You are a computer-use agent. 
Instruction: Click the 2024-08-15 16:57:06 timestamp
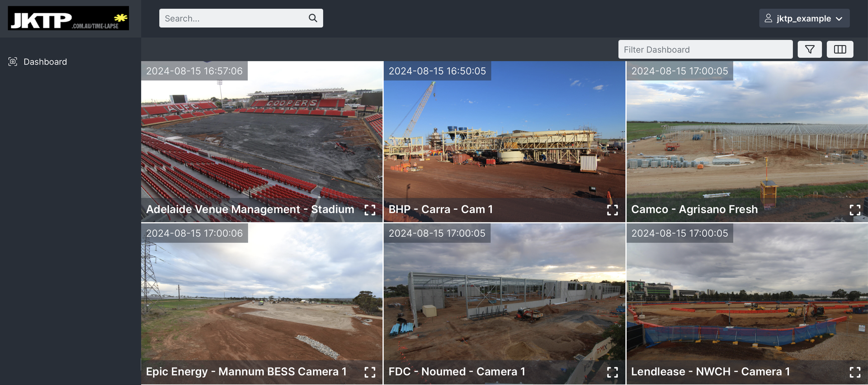(194, 71)
